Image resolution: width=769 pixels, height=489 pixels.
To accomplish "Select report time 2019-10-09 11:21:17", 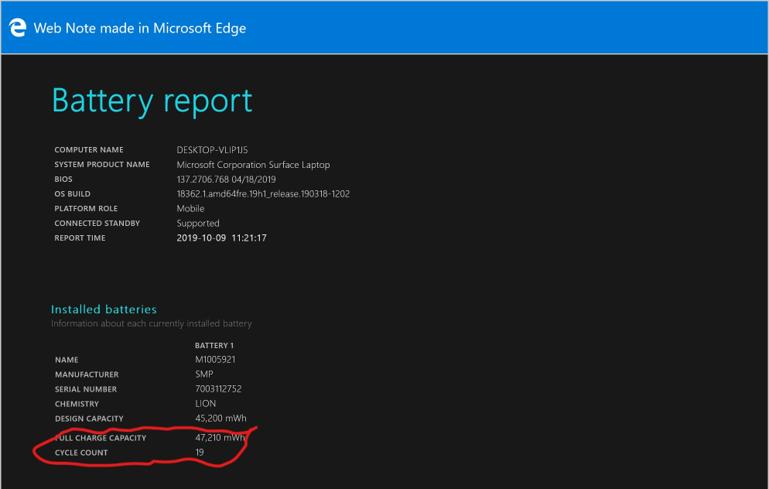I will click(222, 238).
